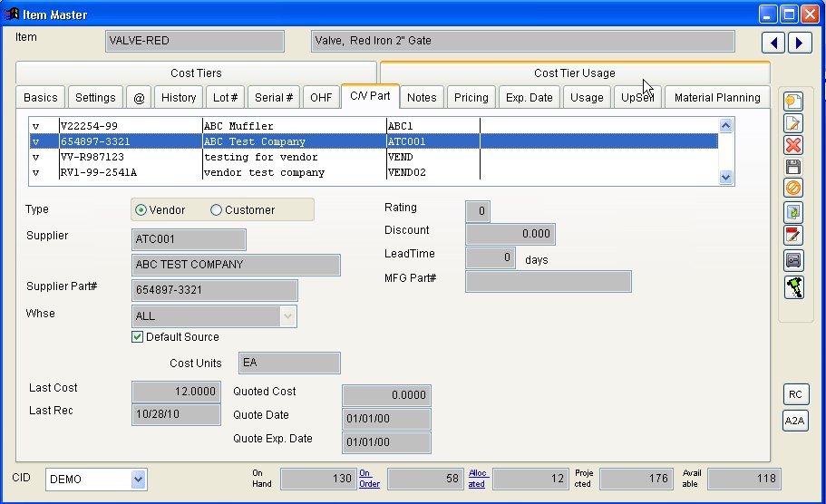Image resolution: width=826 pixels, height=504 pixels.
Task: Click the green refresh document icon
Action: point(793,212)
